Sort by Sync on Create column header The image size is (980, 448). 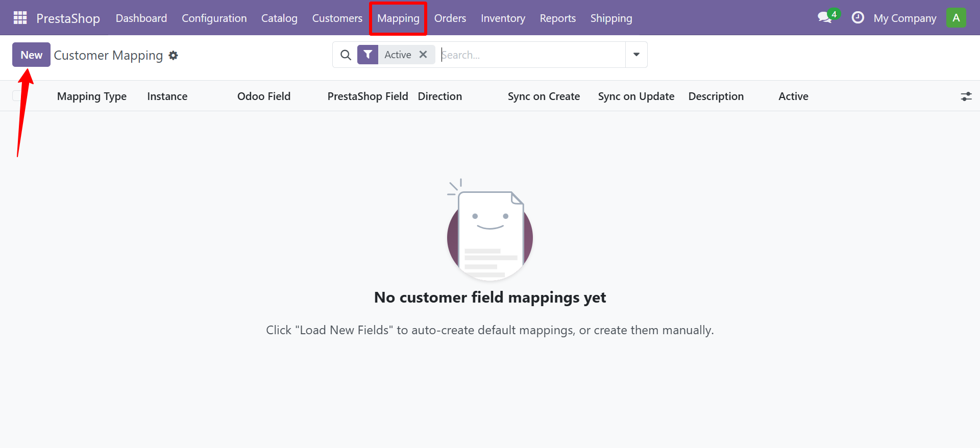click(x=544, y=96)
